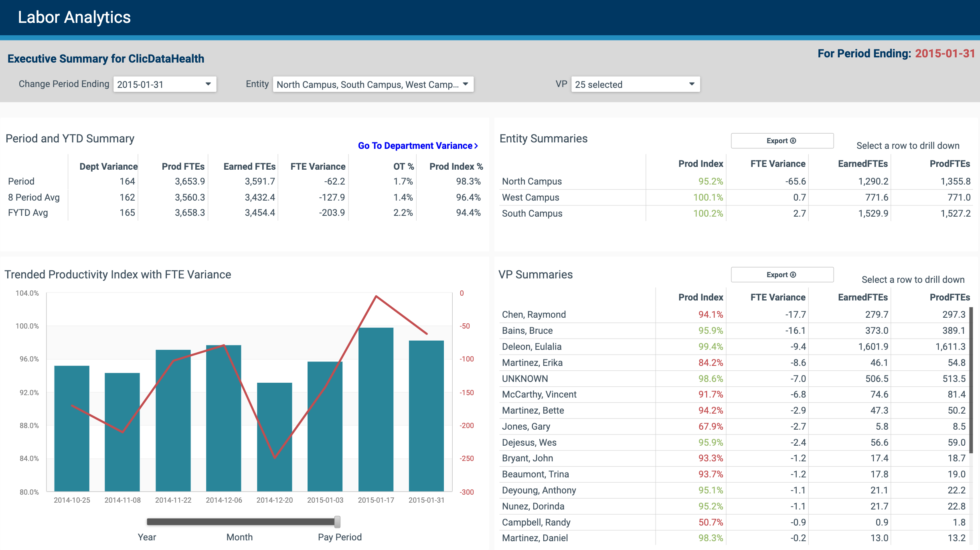This screenshot has width=980, height=550.
Task: Click the 2015-01-17 chart bar
Action: [x=376, y=410]
